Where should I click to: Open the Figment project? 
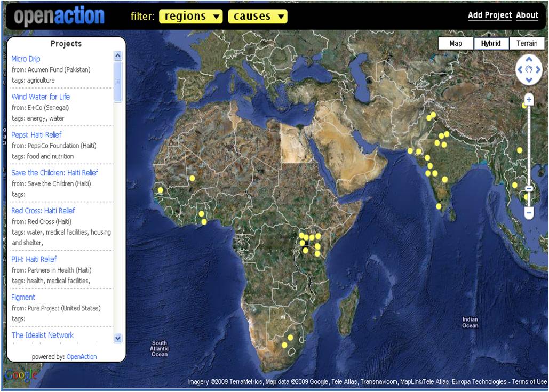tap(23, 298)
